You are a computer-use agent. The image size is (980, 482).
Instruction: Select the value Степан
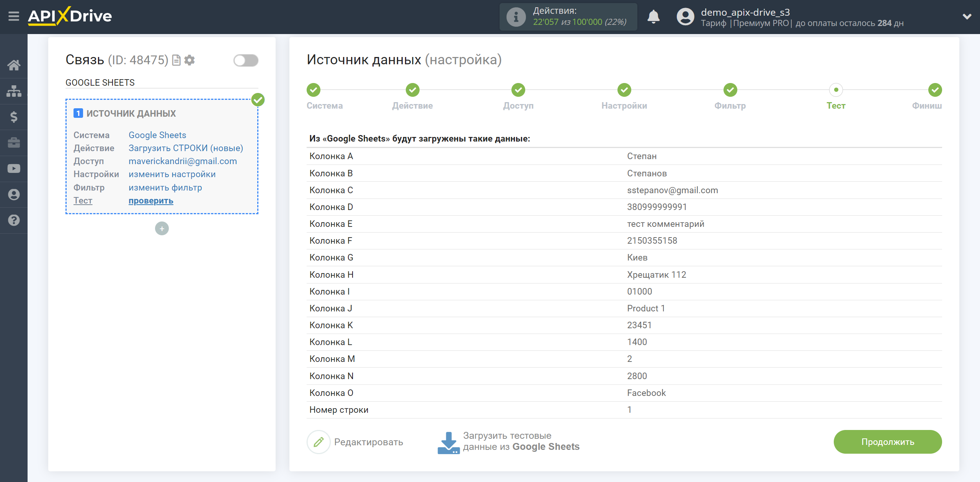point(642,156)
